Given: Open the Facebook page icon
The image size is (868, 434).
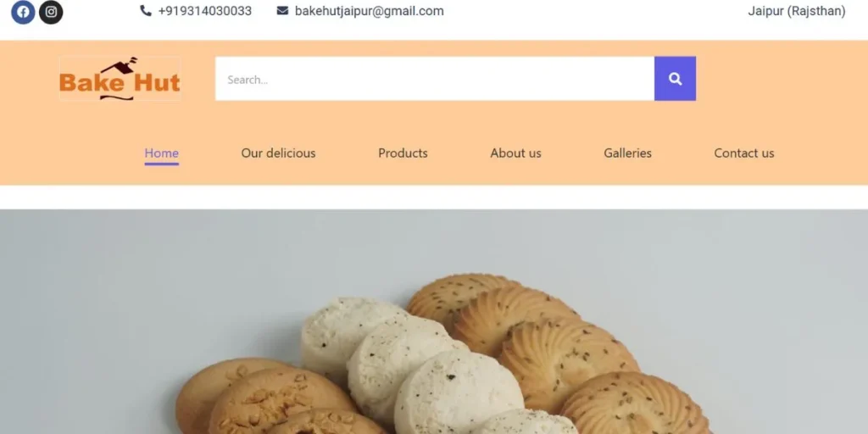Looking at the screenshot, I should pos(23,12).
